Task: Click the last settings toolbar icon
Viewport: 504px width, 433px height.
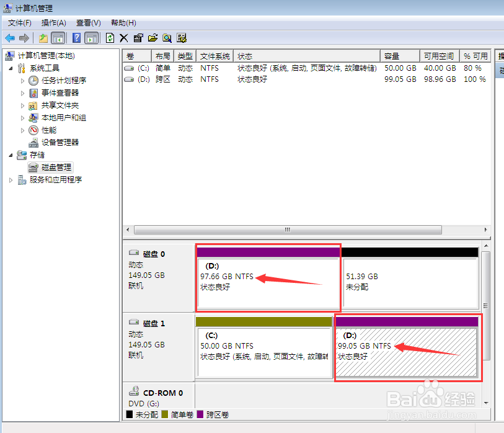Action: [182, 38]
